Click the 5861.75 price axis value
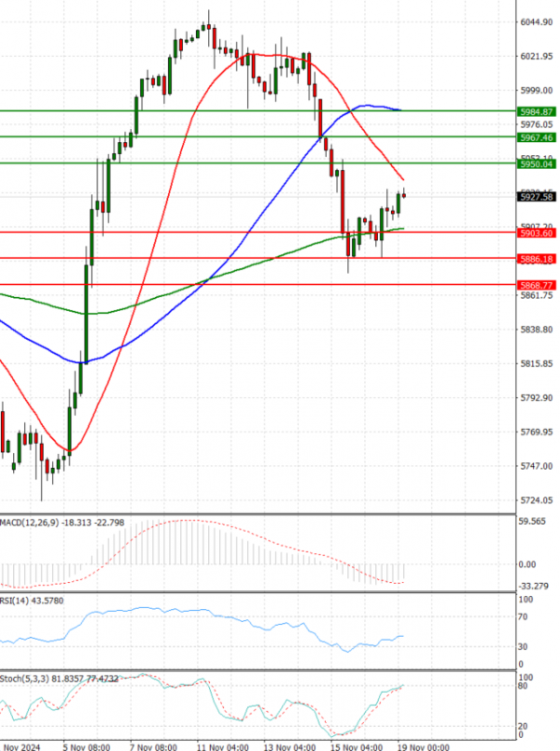The image size is (560, 751). point(536,295)
